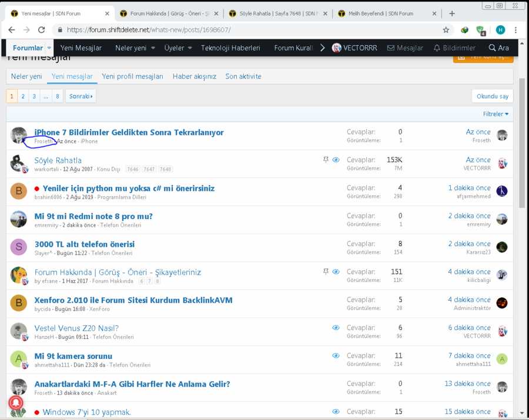Open the Ara search icon
The height and width of the screenshot is (420, 529).
498,48
